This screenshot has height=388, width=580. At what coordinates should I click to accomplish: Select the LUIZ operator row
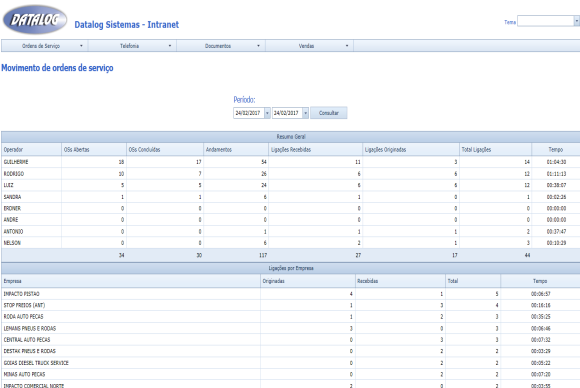tap(290, 185)
